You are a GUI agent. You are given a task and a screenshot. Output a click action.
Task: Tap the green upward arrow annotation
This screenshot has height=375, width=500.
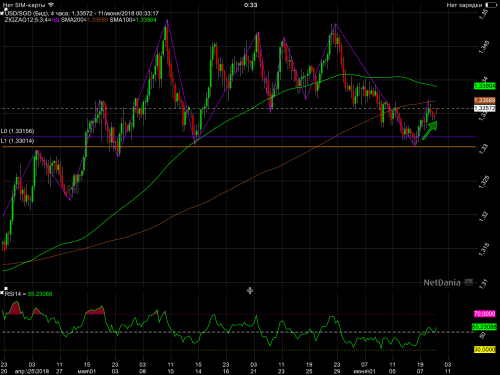[430, 130]
